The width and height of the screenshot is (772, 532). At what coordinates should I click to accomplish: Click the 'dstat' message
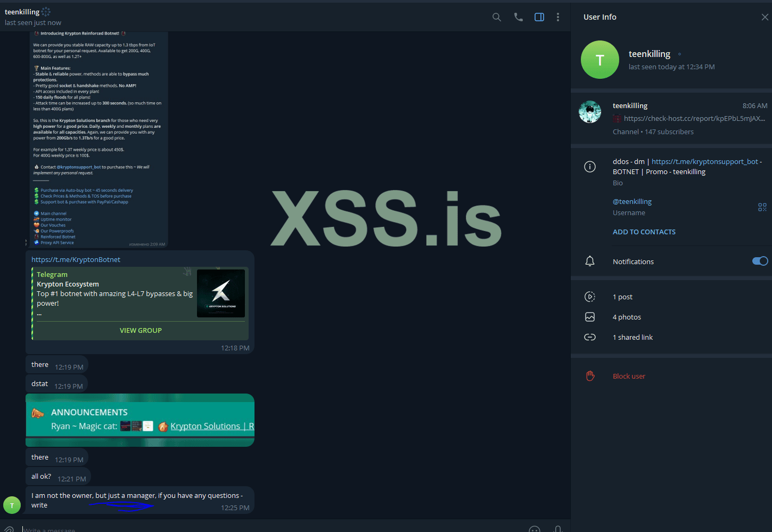57,384
